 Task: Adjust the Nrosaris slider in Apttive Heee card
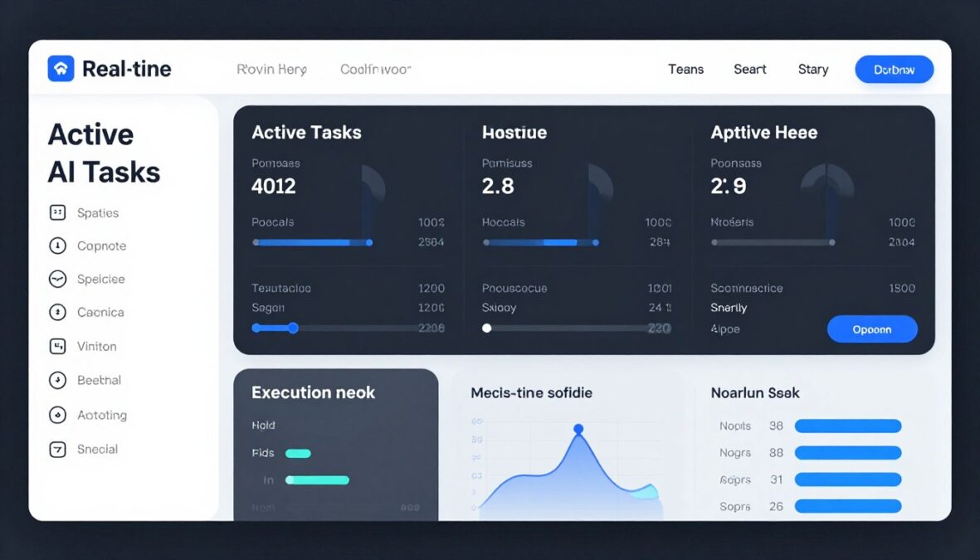pyautogui.click(x=773, y=242)
